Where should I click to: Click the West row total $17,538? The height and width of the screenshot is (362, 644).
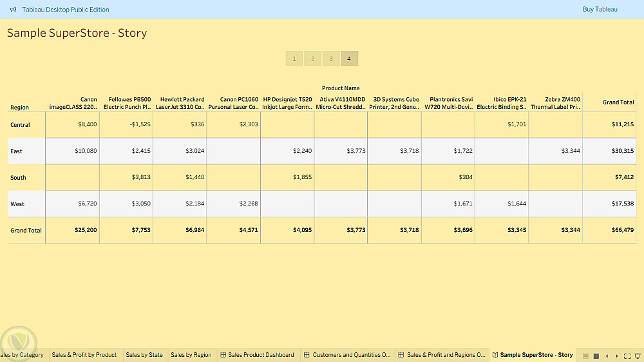[623, 203]
